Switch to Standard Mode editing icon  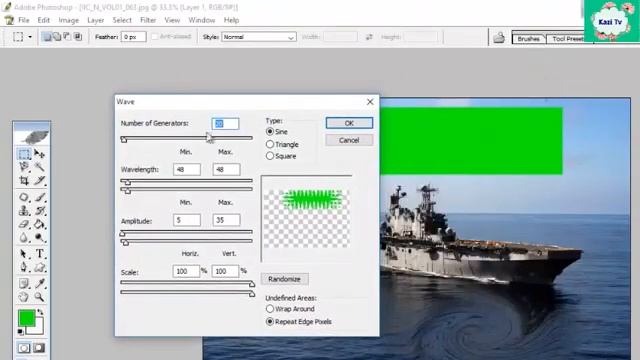(x=24, y=348)
